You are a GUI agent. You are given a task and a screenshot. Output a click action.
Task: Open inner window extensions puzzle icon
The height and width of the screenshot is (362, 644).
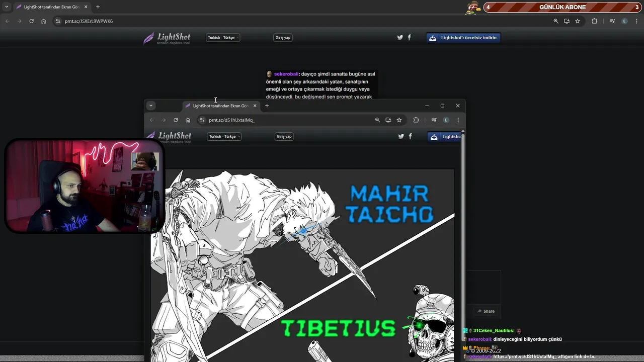(416, 120)
